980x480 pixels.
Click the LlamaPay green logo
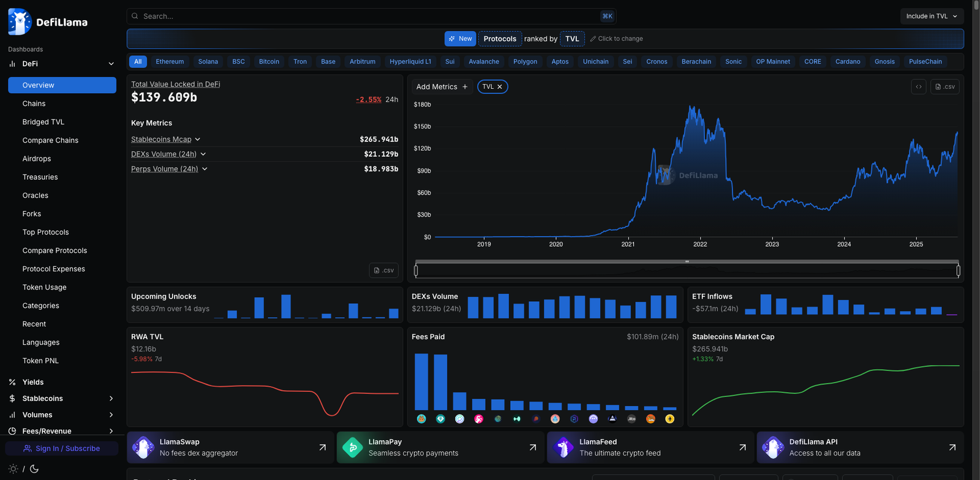353,448
